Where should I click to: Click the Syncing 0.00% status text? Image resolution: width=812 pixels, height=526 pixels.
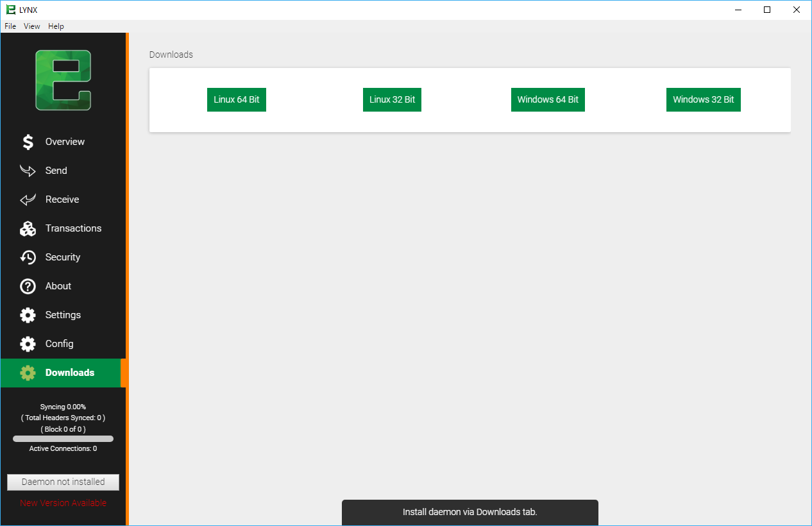(63, 407)
